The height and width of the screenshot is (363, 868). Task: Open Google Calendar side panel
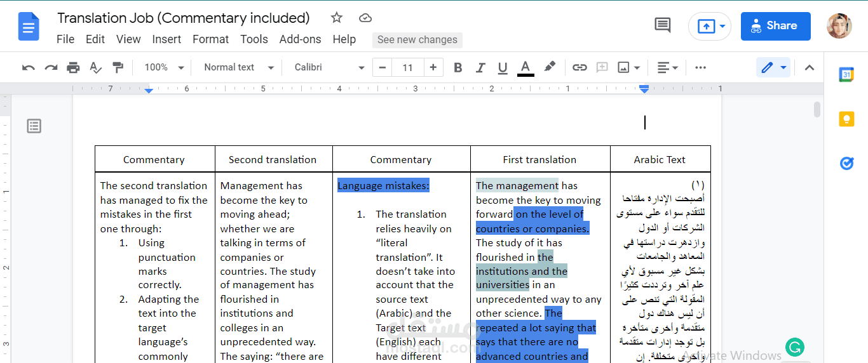pos(846,74)
